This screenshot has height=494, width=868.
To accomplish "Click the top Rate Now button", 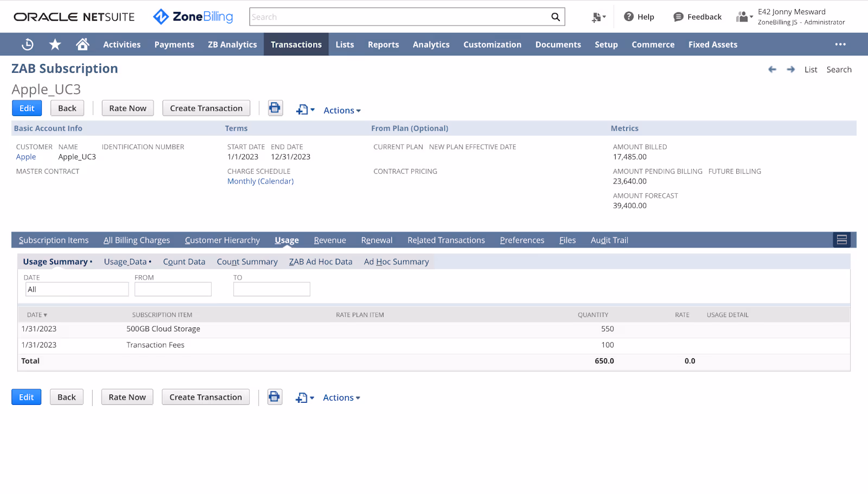I will point(128,108).
